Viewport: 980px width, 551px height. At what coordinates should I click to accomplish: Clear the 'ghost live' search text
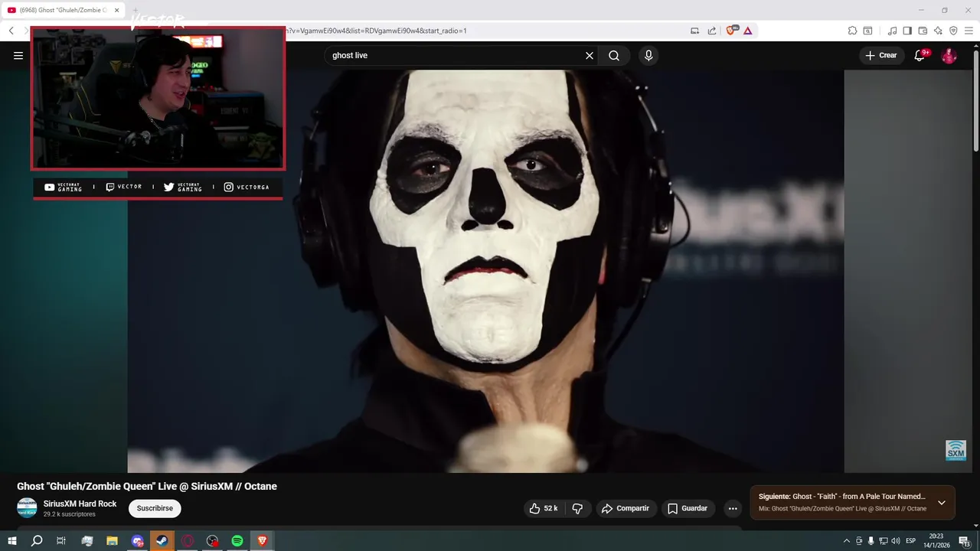(590, 55)
